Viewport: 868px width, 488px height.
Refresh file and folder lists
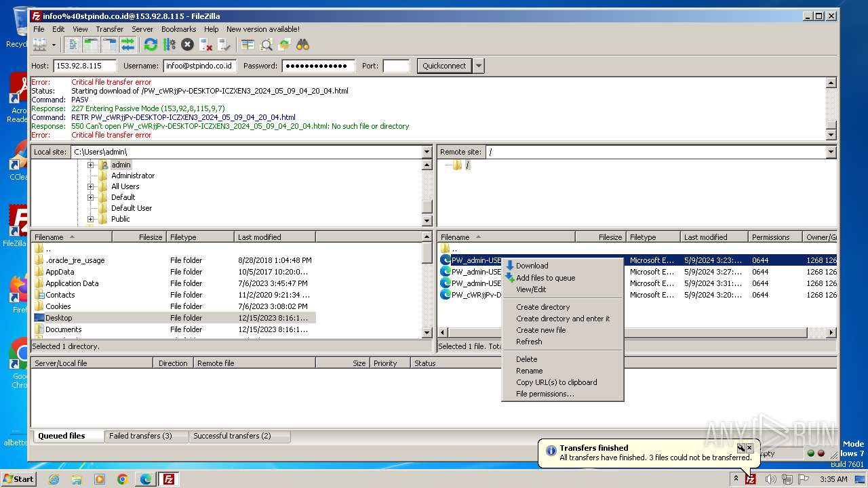(x=151, y=45)
